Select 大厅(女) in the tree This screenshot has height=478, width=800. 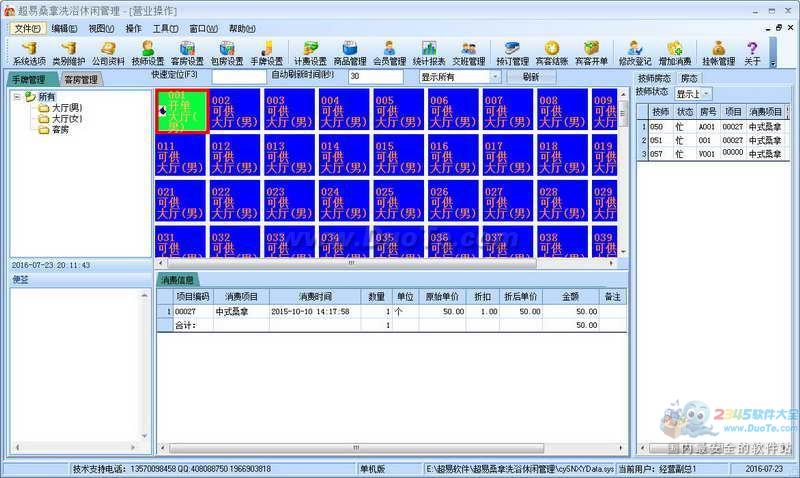pos(66,119)
